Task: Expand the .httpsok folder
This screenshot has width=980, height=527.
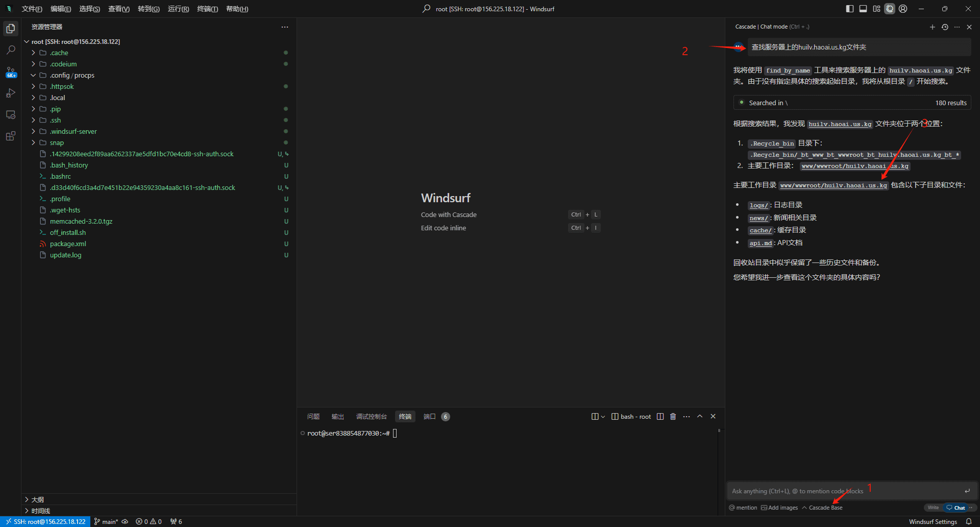Action: (158, 86)
